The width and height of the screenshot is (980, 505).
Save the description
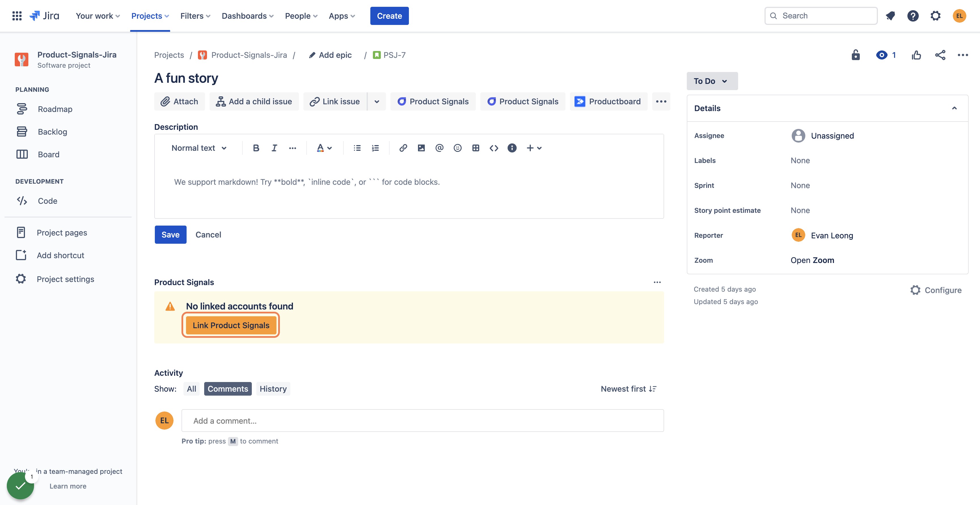[170, 235]
